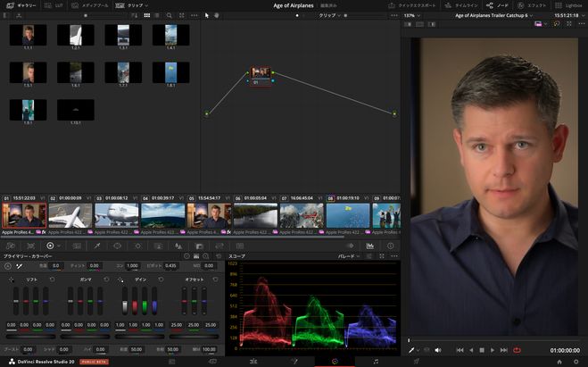Open the gallery search icon
Image resolution: width=588 pixels, height=367 pixels.
coord(170,15)
